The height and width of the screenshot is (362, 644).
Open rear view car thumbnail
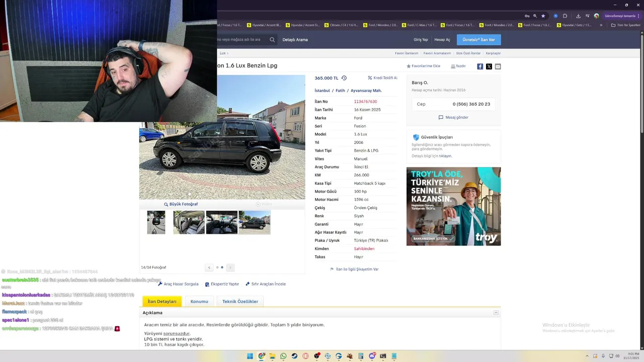156,222
